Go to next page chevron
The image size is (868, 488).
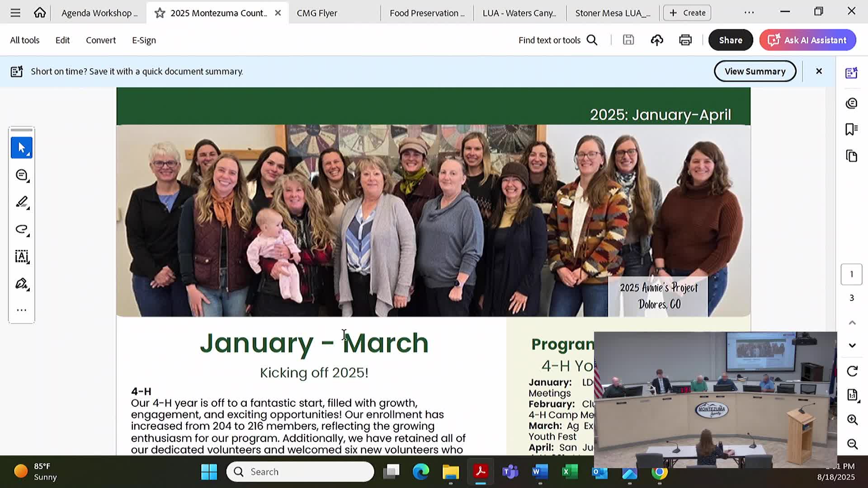(852, 346)
